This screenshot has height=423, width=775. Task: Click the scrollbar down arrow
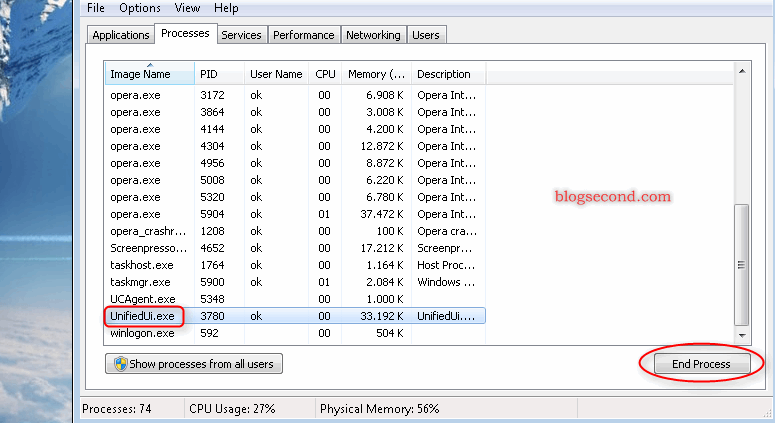pyautogui.click(x=742, y=336)
